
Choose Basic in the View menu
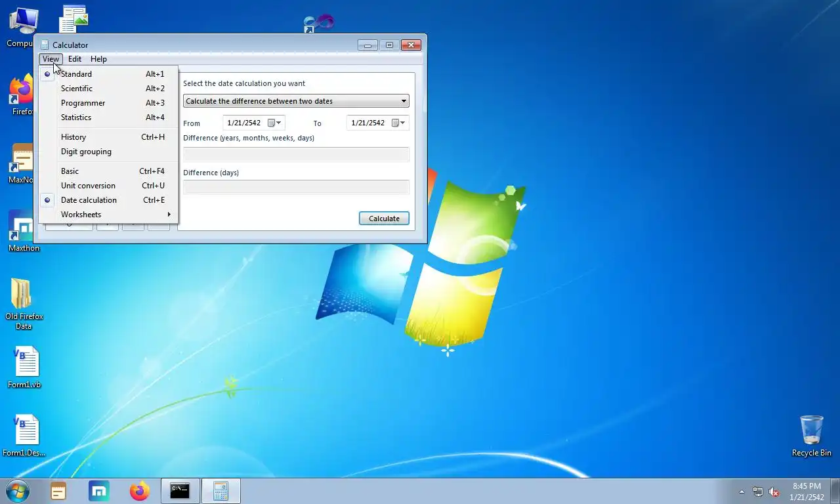[x=108, y=171]
